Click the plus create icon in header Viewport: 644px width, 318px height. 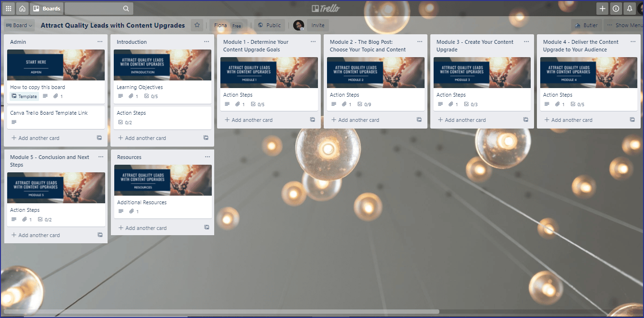(603, 9)
